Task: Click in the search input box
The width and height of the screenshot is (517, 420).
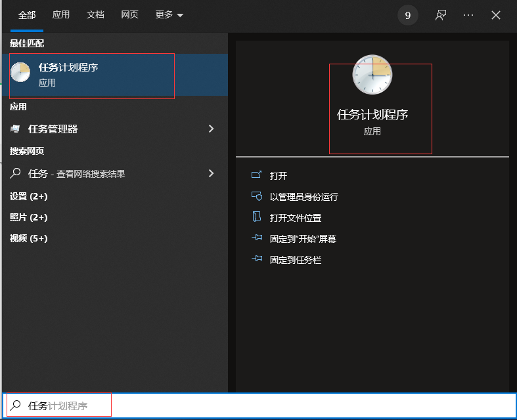Action: point(259,406)
